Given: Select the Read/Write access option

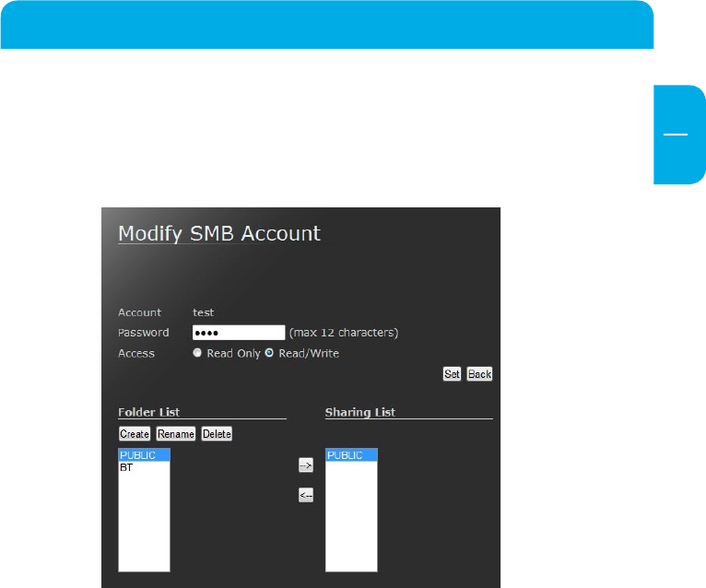Looking at the screenshot, I should 269,353.
